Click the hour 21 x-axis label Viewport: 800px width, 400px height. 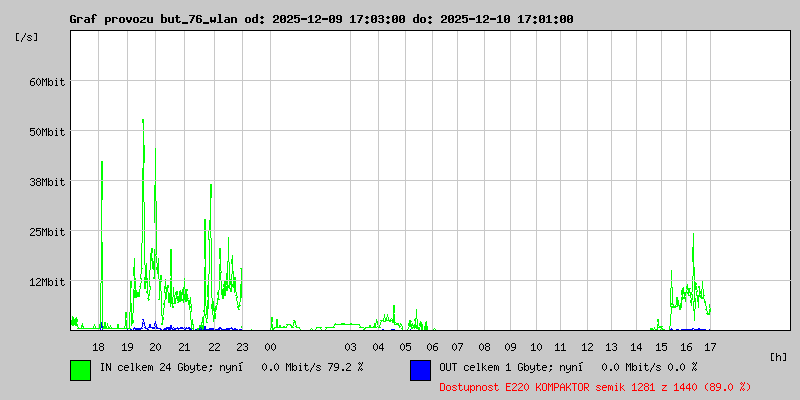tap(184, 347)
